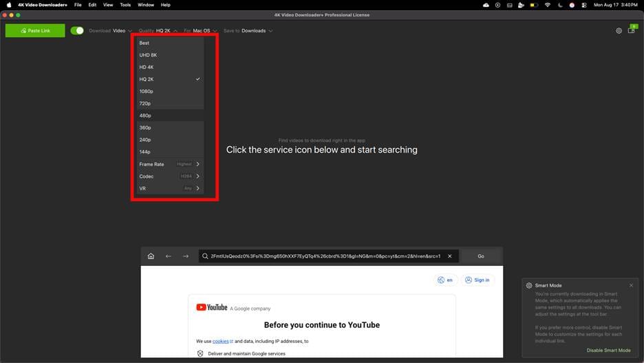Click the green Paste Link button
Screen dimensions: 644x363
tap(35, 30)
